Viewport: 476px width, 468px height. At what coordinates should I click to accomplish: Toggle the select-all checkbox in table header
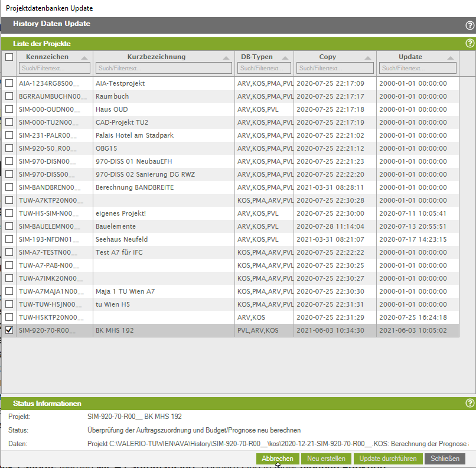[9, 57]
